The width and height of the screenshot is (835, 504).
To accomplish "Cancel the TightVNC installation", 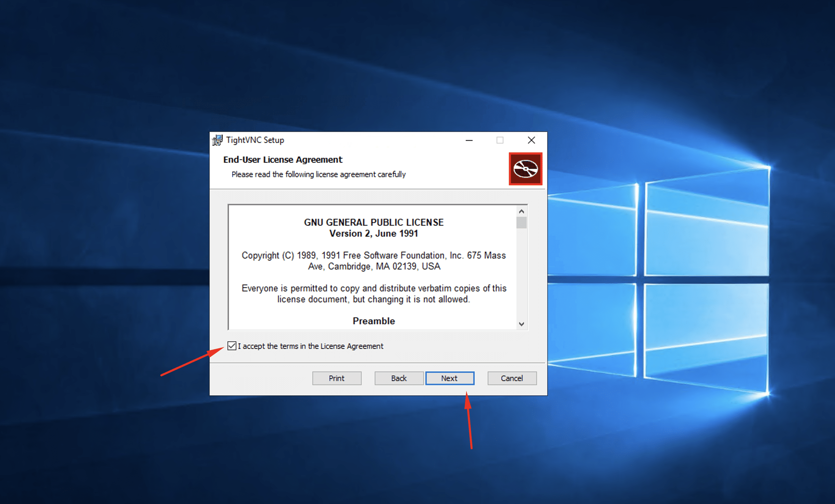I will click(512, 378).
